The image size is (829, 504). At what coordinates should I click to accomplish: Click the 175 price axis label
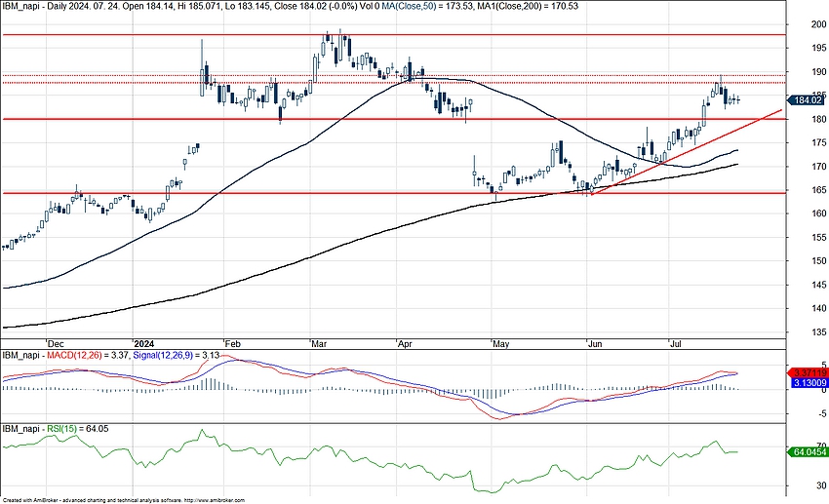click(819, 142)
